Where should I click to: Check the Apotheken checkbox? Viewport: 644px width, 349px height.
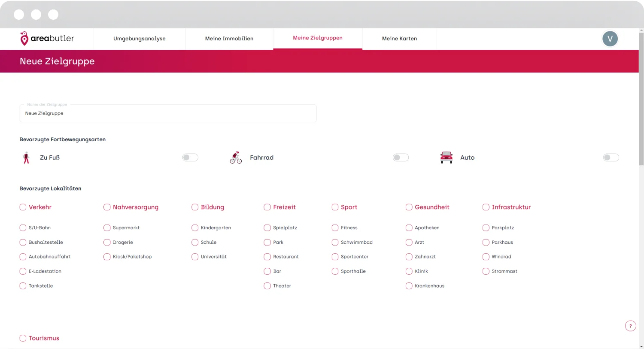coord(409,228)
